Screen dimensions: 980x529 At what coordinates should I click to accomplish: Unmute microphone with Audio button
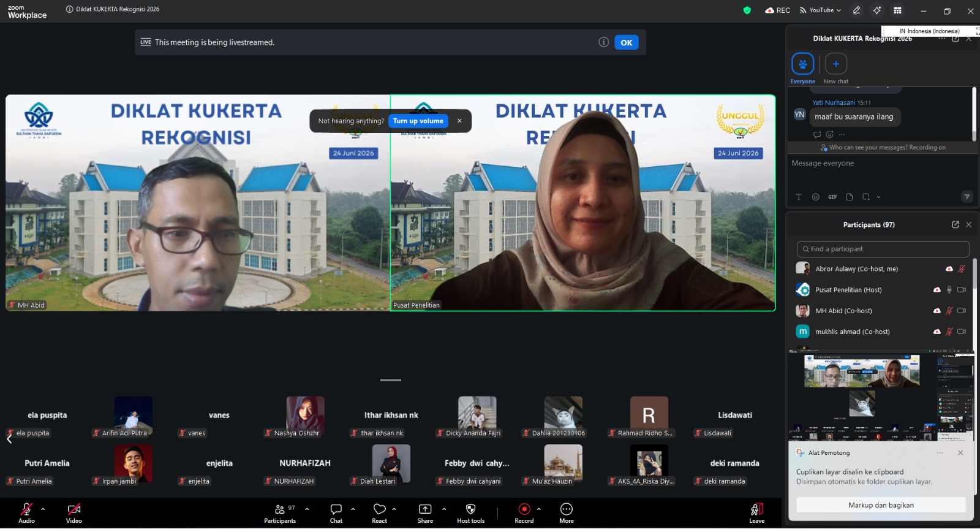coord(26,512)
